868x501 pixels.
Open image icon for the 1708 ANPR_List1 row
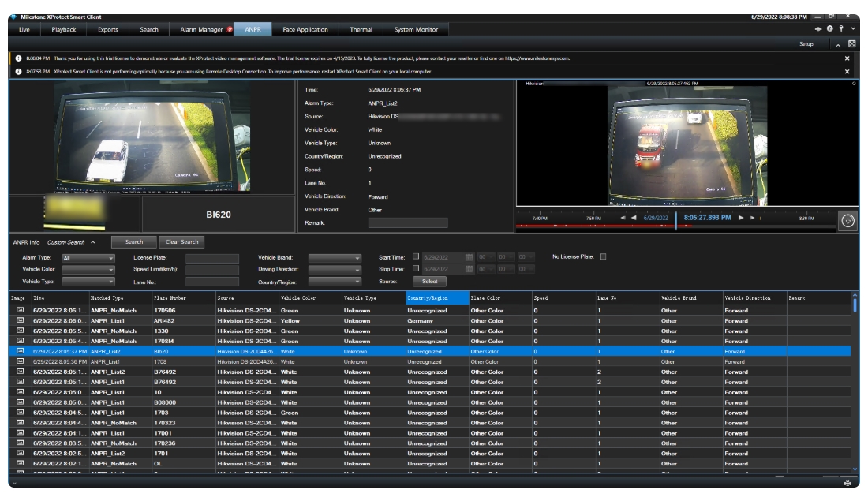20,361
